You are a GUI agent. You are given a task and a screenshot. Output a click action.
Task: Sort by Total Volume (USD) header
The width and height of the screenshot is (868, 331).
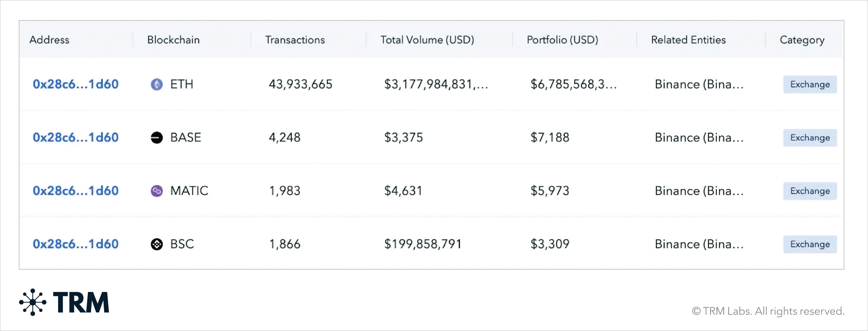[x=427, y=40]
